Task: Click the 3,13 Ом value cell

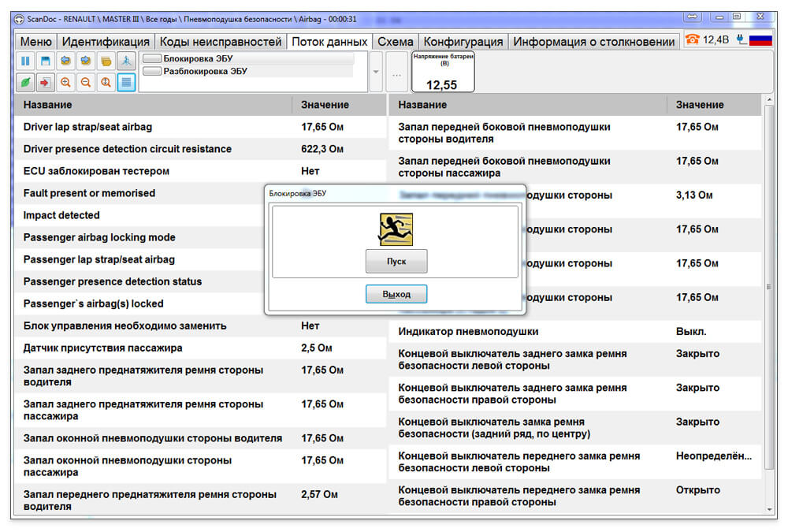Action: point(694,195)
